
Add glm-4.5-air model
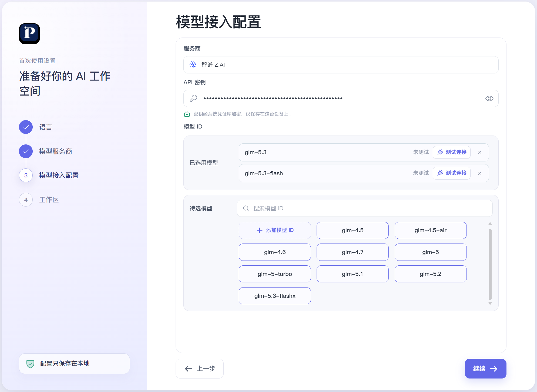[431, 230]
